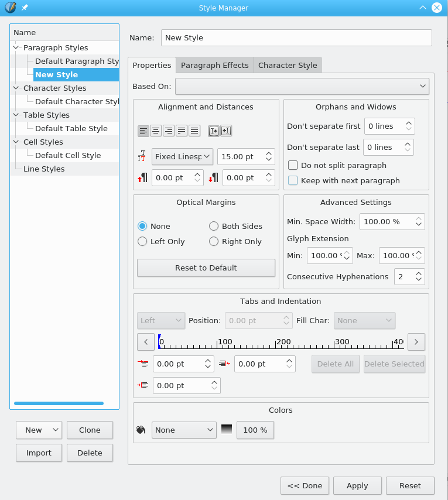Select align text right icon
This screenshot has height=500, width=448.
point(169,131)
